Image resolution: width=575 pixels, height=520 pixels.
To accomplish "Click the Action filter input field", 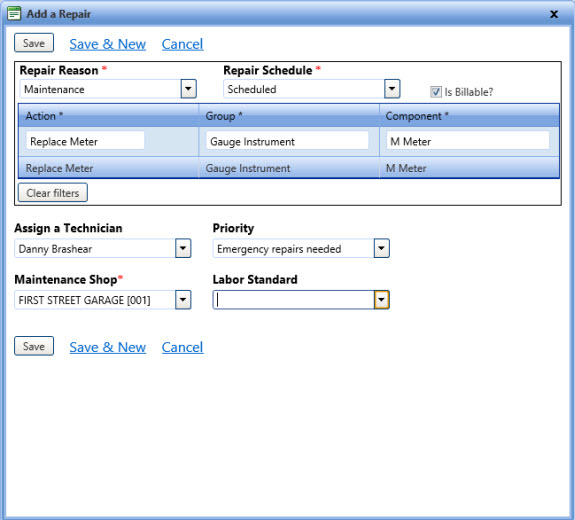I will pos(85,141).
